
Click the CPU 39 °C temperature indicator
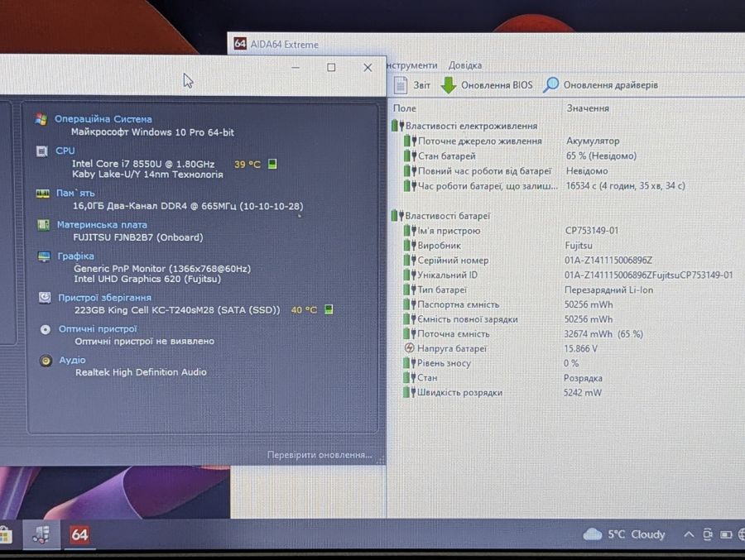(255, 165)
